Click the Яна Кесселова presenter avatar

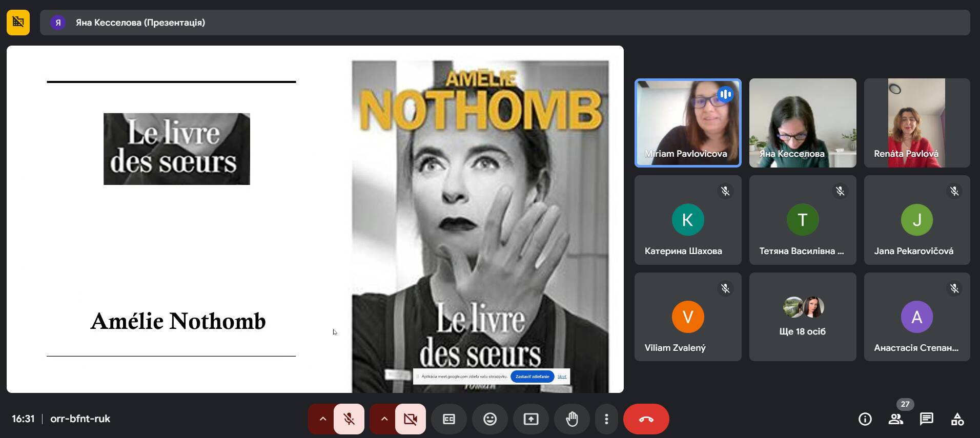coord(58,23)
